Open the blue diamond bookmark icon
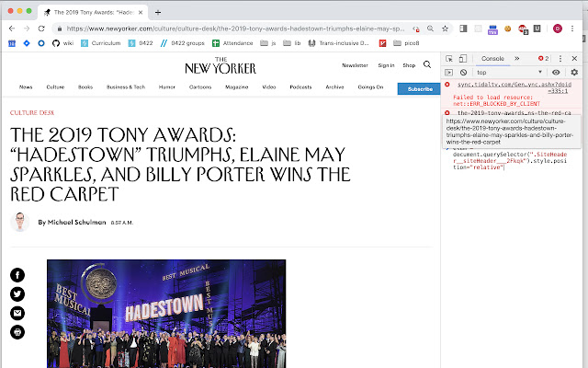The image size is (588, 368). pos(27,43)
